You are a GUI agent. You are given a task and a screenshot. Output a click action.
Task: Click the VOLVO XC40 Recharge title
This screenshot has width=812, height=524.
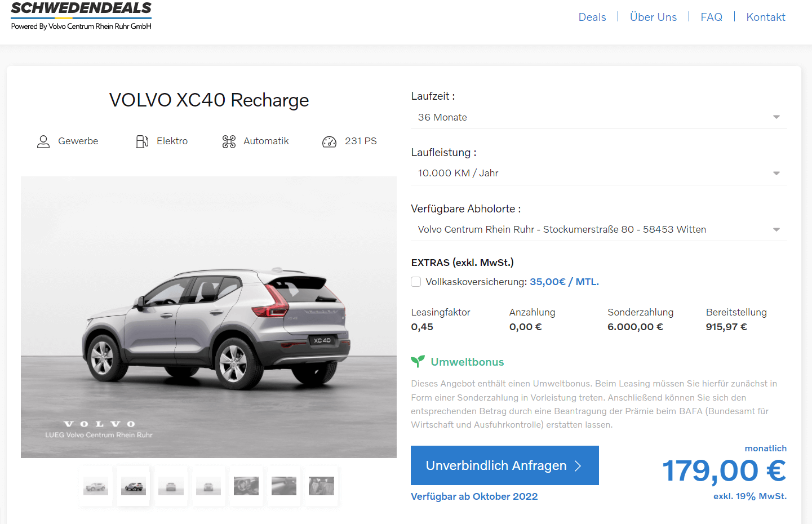tap(209, 100)
